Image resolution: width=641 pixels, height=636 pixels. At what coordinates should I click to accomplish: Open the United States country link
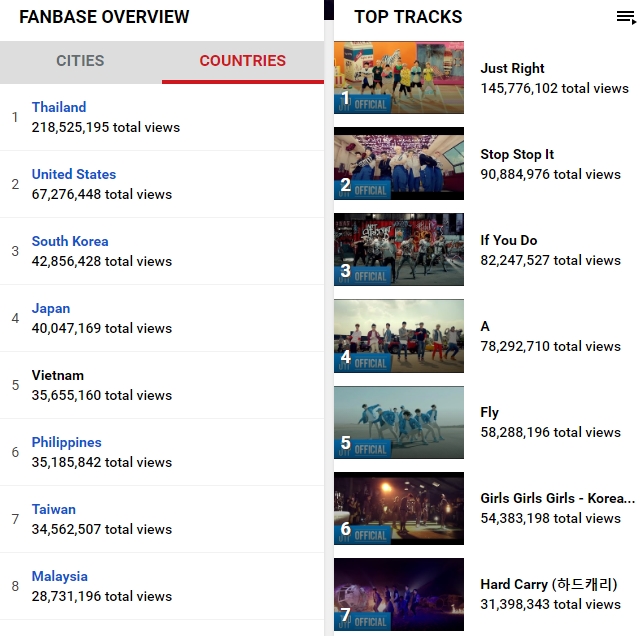pos(74,174)
